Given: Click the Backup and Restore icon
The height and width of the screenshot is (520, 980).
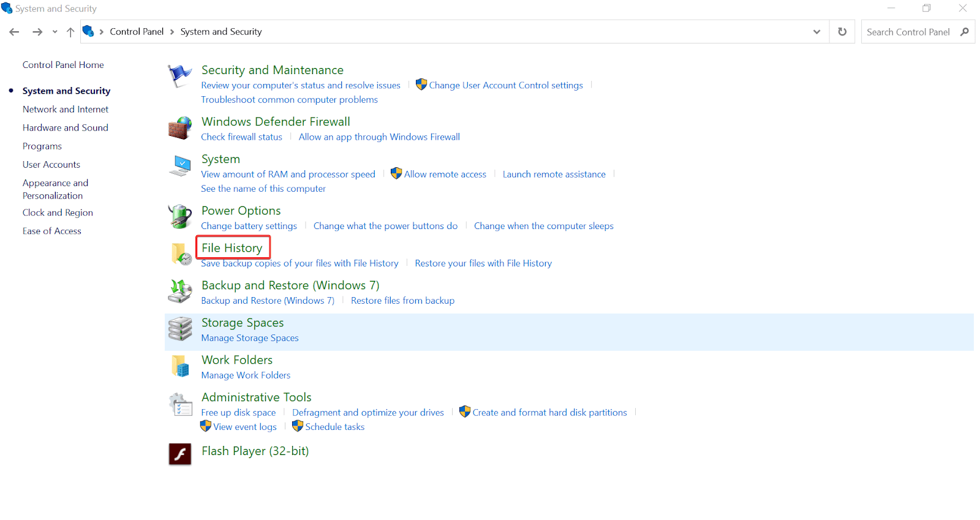Looking at the screenshot, I should [180, 292].
